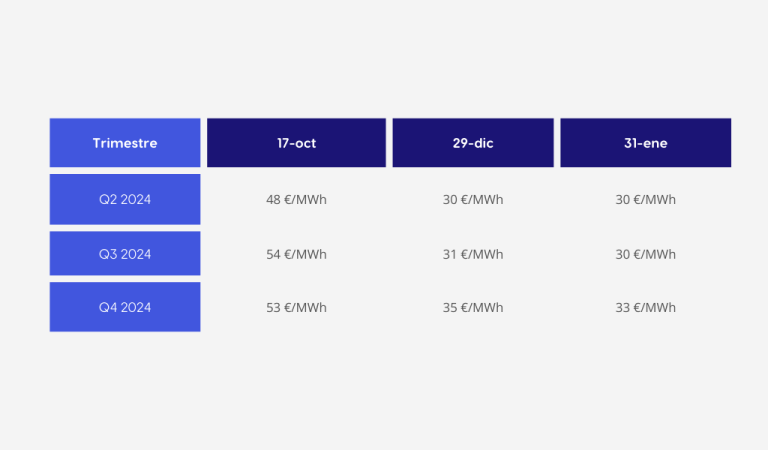This screenshot has height=450, width=768.
Task: Select the Q2 2024 row label
Action: coord(125,199)
